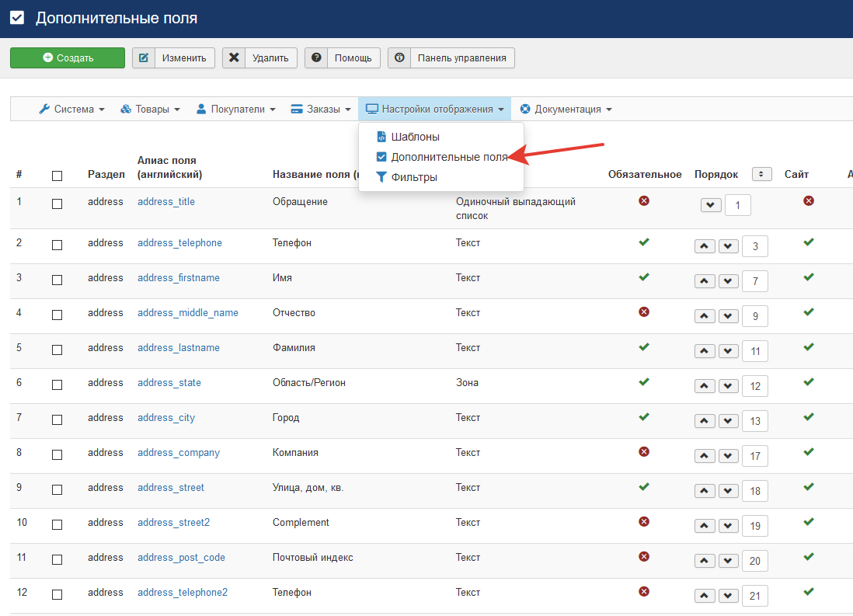The image size is (853, 616).
Task: Check the box for the address_telephone row
Action: [x=57, y=245]
